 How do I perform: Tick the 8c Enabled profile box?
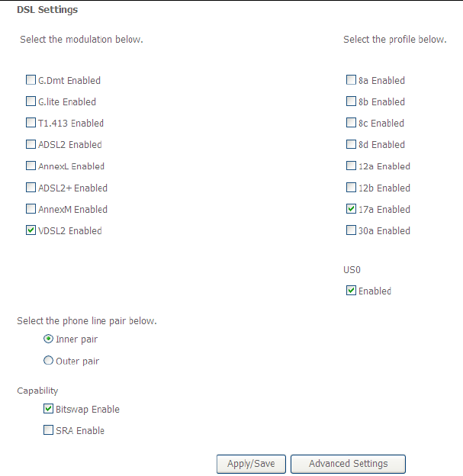(x=351, y=123)
